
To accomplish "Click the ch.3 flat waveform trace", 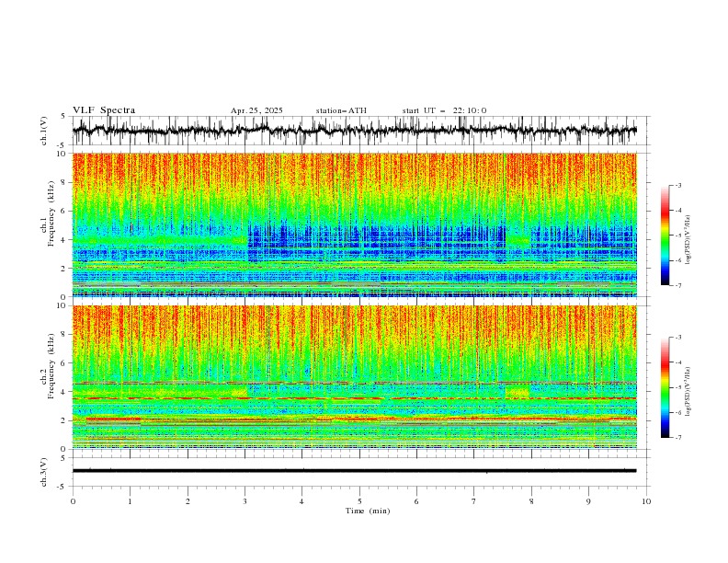I will pos(354,471).
